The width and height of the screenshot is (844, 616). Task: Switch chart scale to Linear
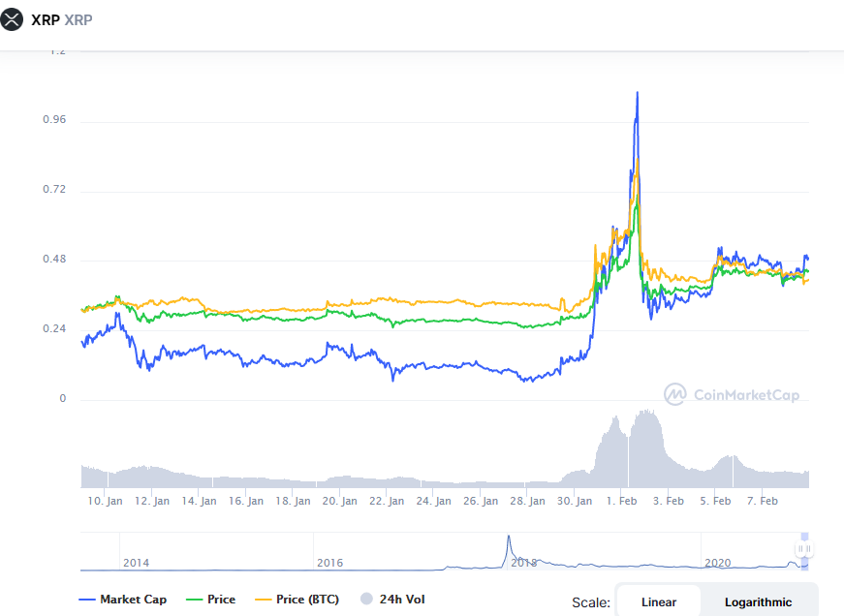[x=658, y=602]
